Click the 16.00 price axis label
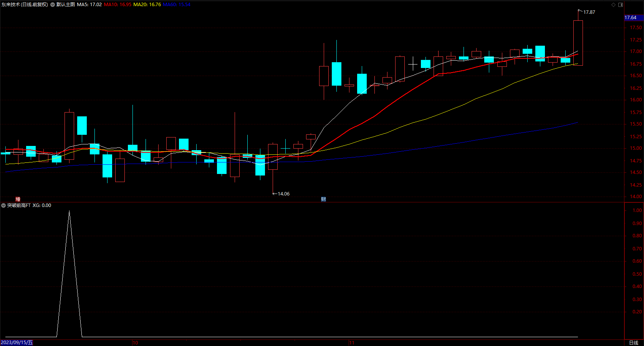This screenshot has height=346, width=644. tap(636, 100)
